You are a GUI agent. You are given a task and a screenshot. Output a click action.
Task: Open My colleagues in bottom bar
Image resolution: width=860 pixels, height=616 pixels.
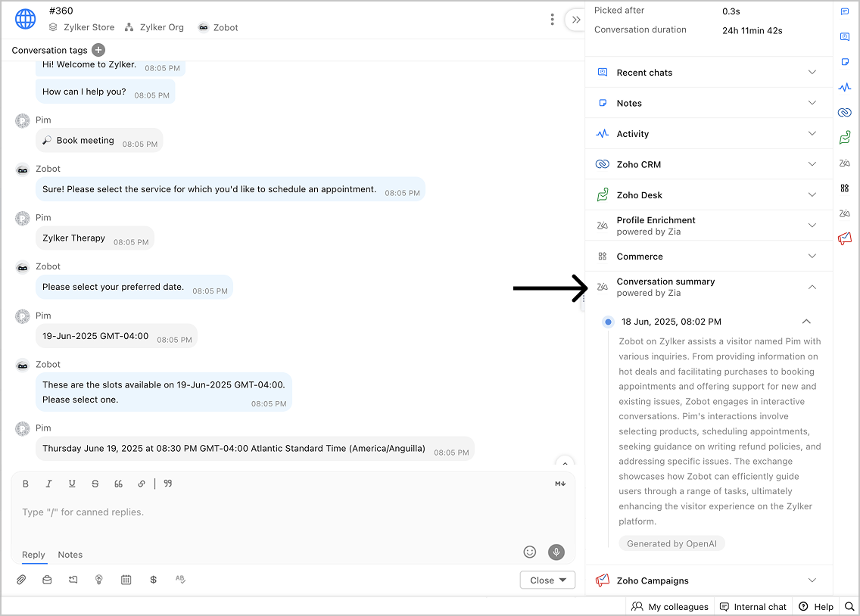click(670, 607)
